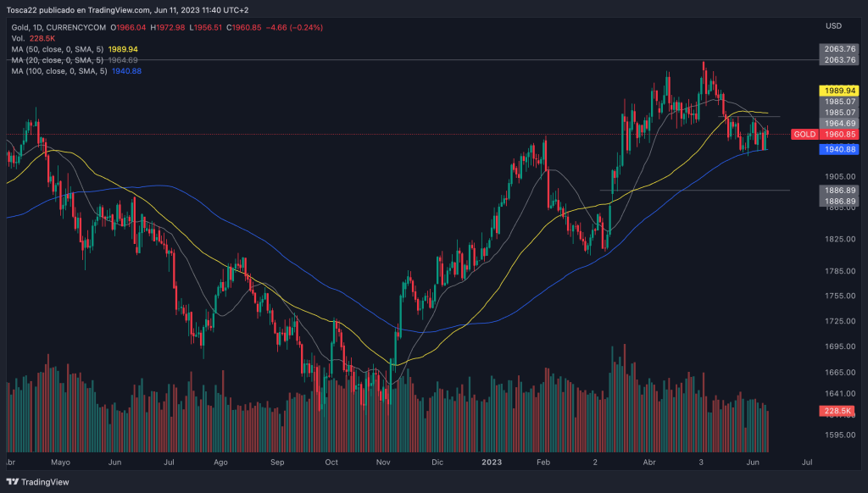Click the Tosca22 author name in header
Image resolution: width=868 pixels, height=493 pixels.
24,9
